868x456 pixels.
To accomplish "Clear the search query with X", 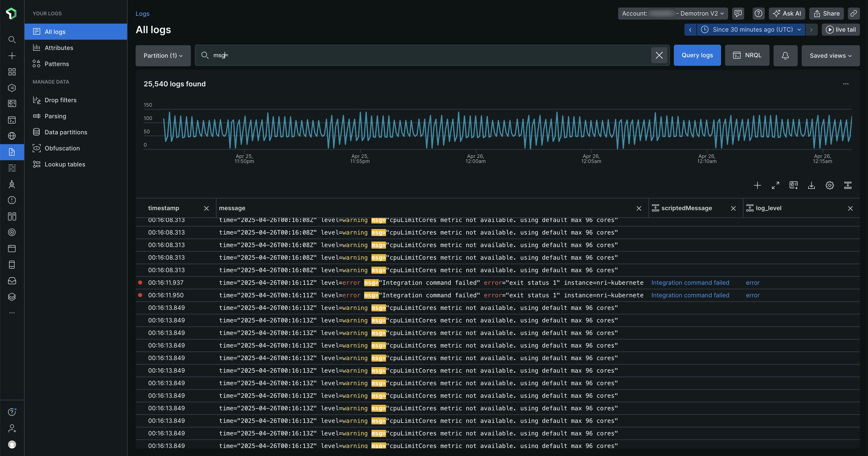I will [x=659, y=55].
